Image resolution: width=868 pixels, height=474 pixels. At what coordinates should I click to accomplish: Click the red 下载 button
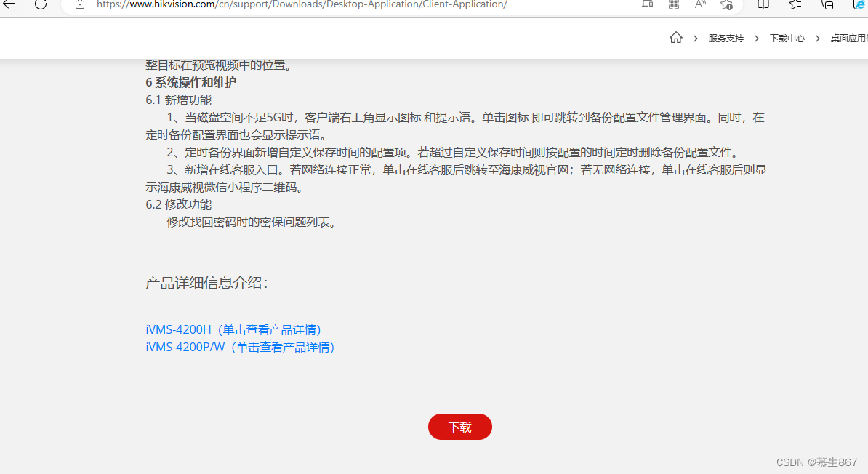pyautogui.click(x=460, y=427)
